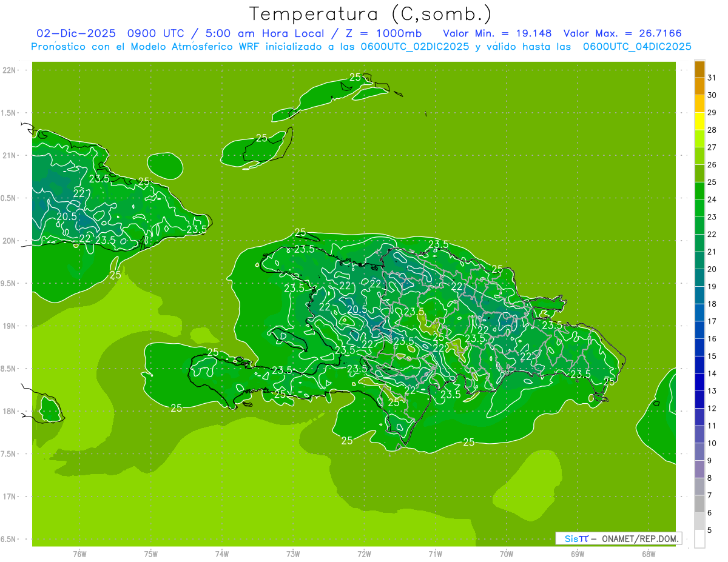Click the 72W longitude axis label
Image resolution: width=728 pixels, height=562 pixels.
point(364,554)
